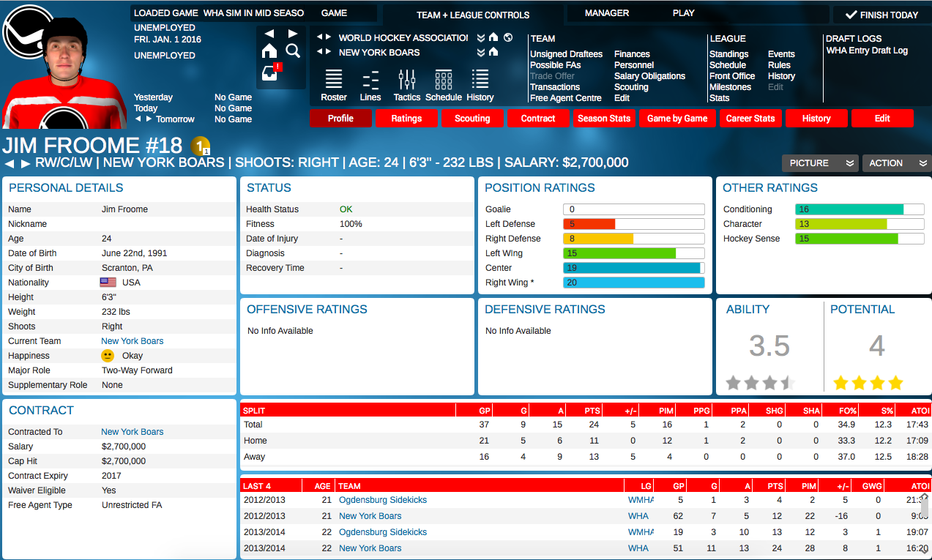Open the ACTION dropdown
Image resolution: width=932 pixels, height=560 pixels.
pos(895,163)
